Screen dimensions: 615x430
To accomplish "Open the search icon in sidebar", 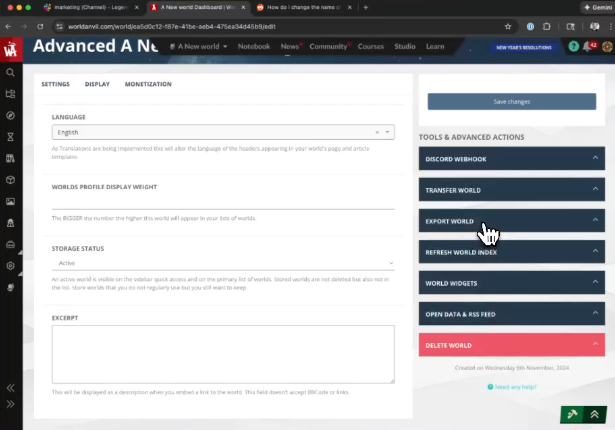I will tap(11, 73).
